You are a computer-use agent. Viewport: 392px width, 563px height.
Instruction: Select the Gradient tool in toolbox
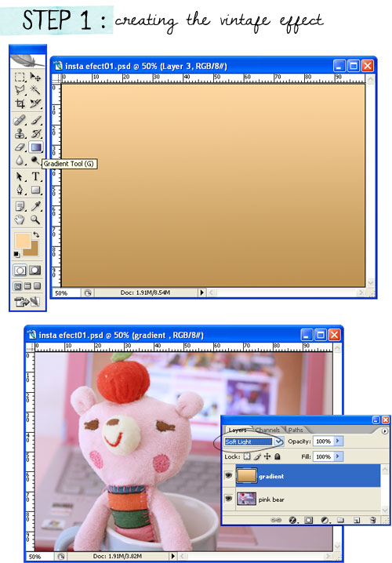click(35, 147)
